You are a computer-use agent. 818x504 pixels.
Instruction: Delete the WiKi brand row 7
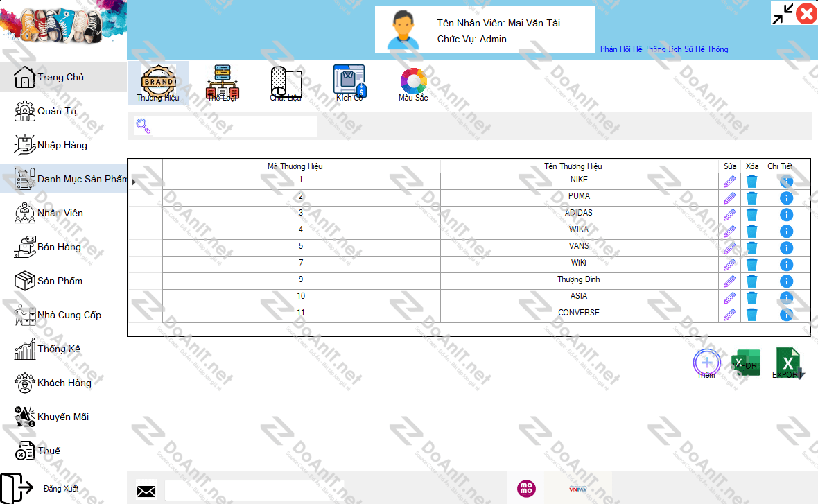coord(751,265)
